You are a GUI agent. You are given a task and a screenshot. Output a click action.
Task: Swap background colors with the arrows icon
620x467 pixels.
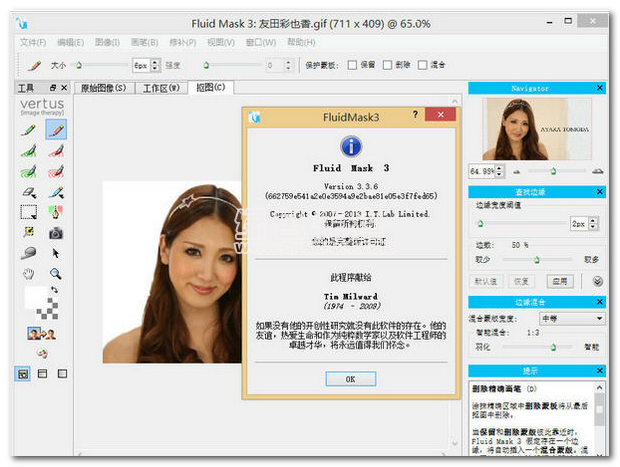tap(54, 290)
